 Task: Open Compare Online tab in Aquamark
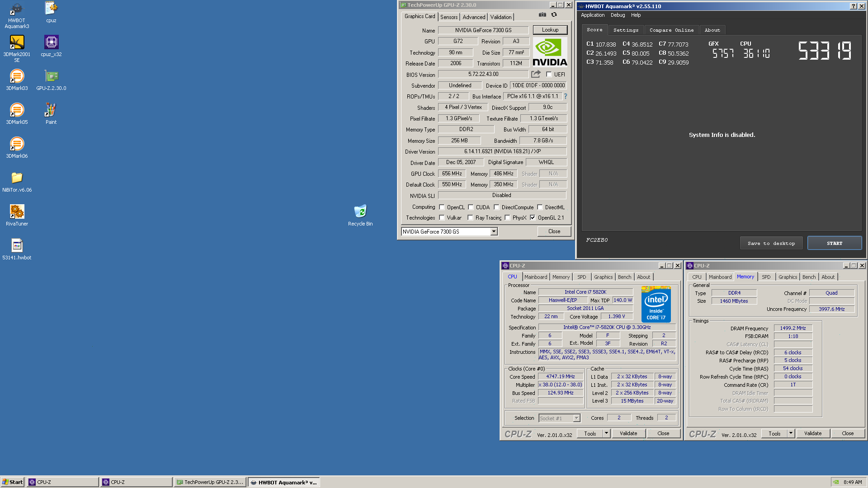point(671,30)
